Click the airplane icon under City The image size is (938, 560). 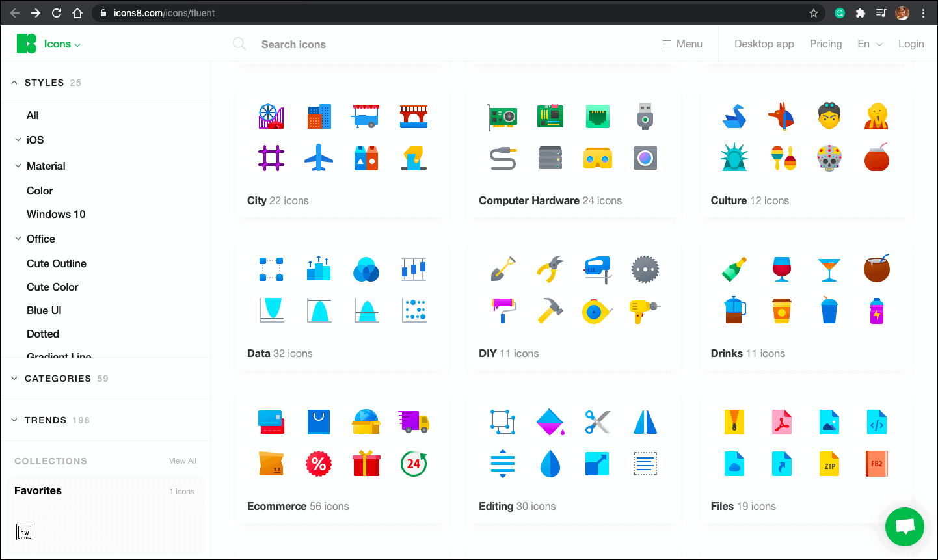pos(319,157)
